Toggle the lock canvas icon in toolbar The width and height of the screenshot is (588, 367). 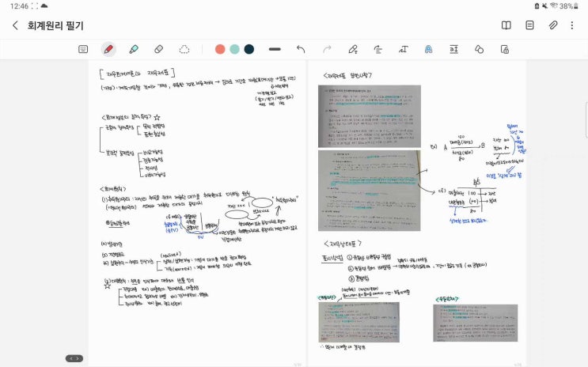click(504, 49)
